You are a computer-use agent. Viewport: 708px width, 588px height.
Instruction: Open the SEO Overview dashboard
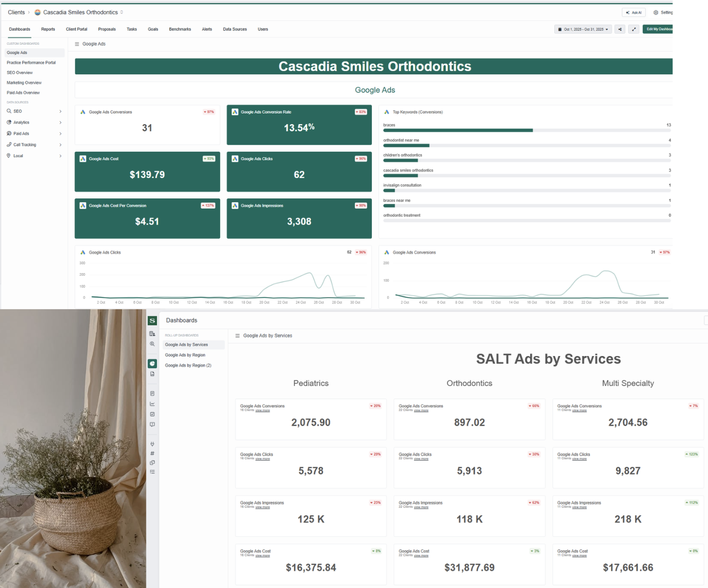coord(20,73)
